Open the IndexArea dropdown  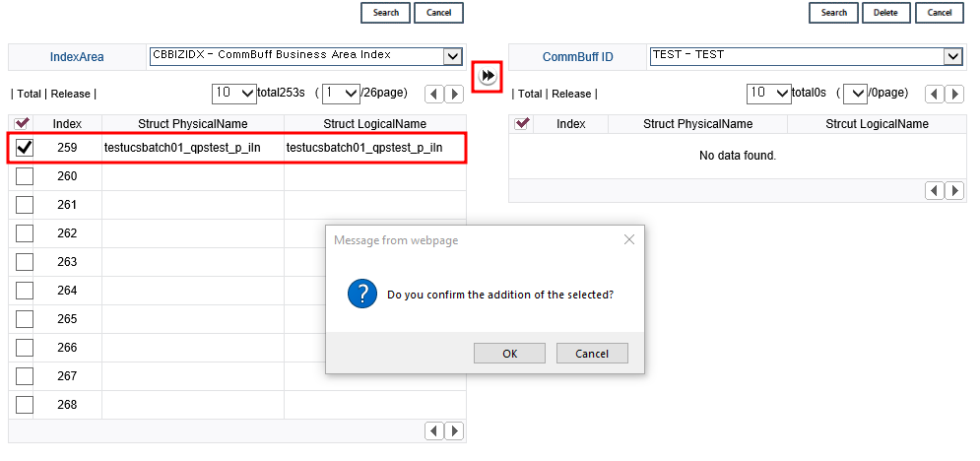click(x=452, y=56)
